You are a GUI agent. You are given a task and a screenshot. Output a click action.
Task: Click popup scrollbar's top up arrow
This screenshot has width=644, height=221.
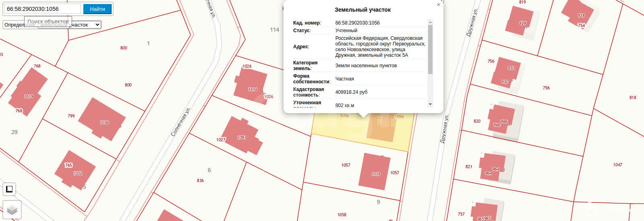[430, 22]
